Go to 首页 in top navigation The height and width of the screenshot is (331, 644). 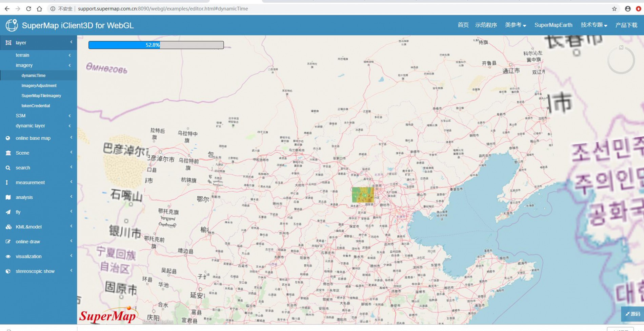coord(463,25)
